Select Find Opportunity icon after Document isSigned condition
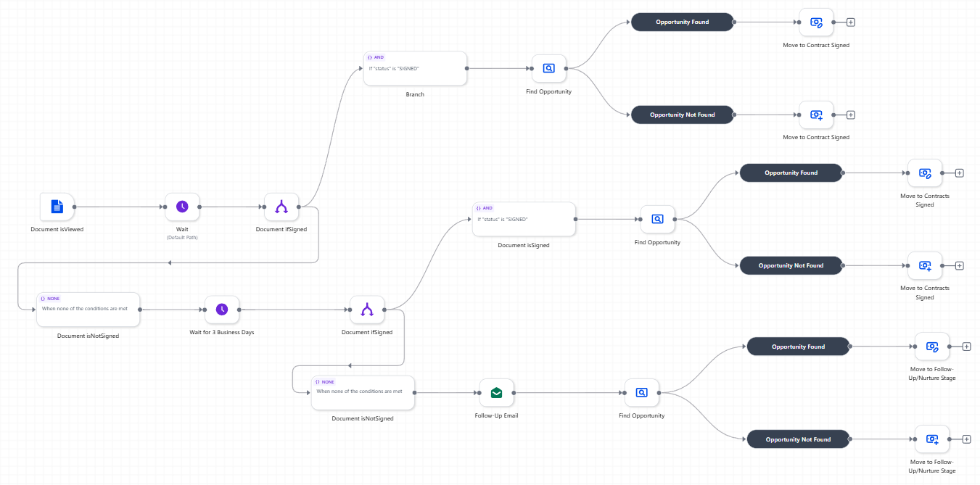 coord(657,219)
